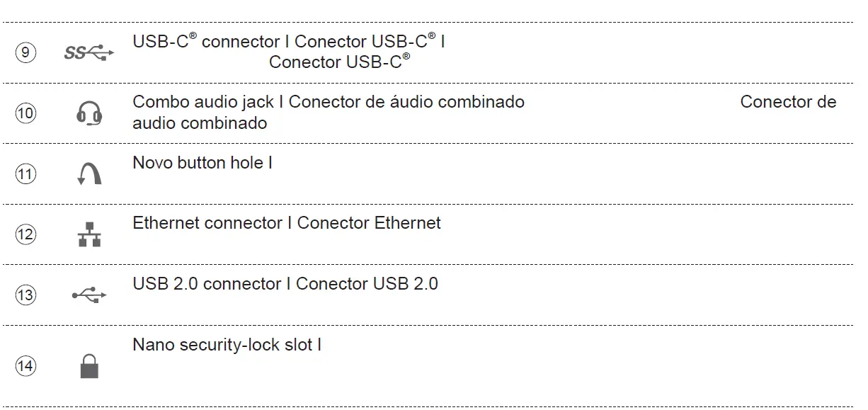Select the circled number 10 marker
The height and width of the screenshot is (410, 868).
[x=25, y=113]
